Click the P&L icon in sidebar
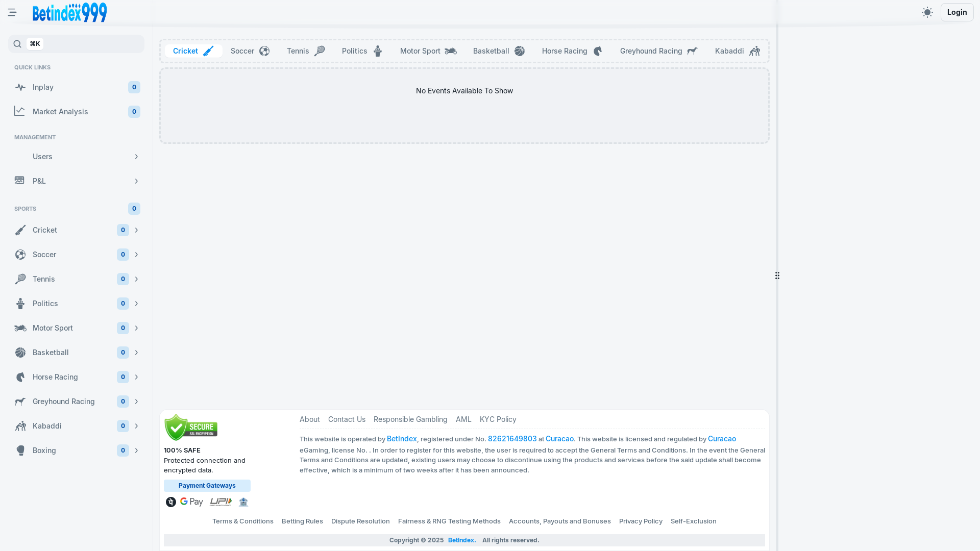The height and width of the screenshot is (551, 980). 20,181
